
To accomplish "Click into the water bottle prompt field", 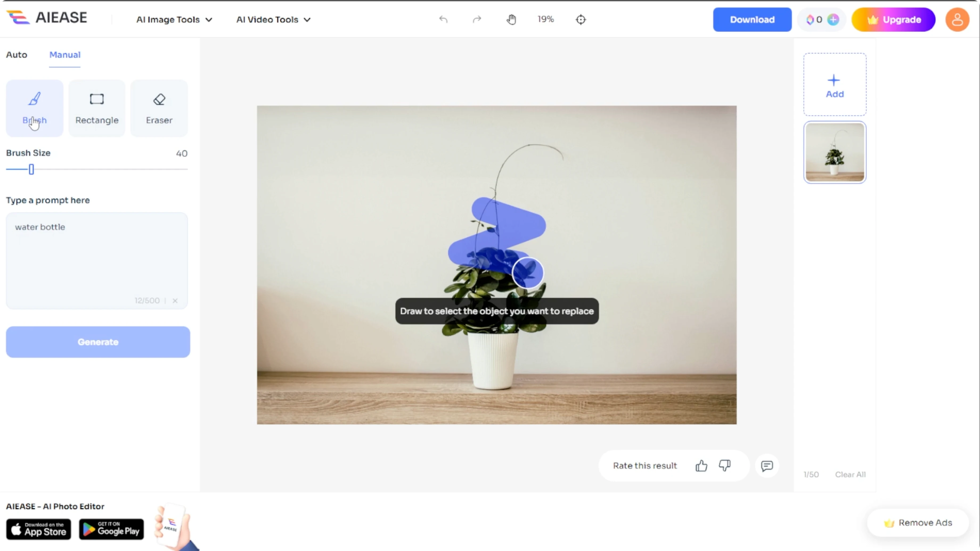I will pyautogui.click(x=97, y=261).
